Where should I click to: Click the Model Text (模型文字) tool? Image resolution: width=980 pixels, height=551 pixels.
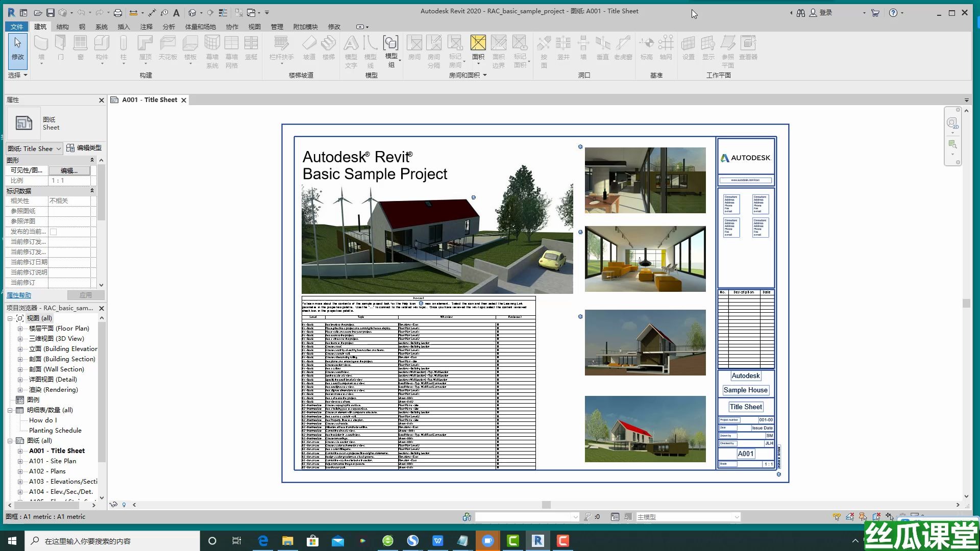(x=351, y=48)
